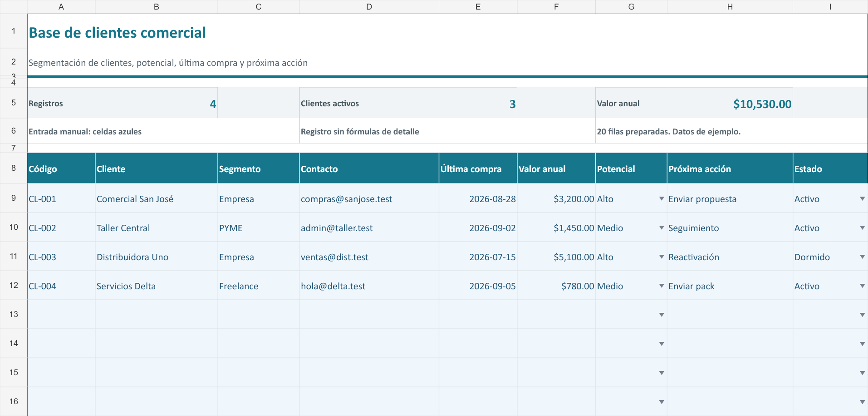This screenshot has width=868, height=416.
Task: Click the Última compra header cell
Action: [478, 168]
